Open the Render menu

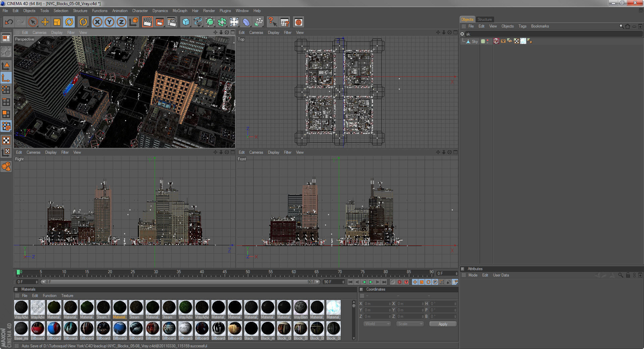(x=209, y=11)
